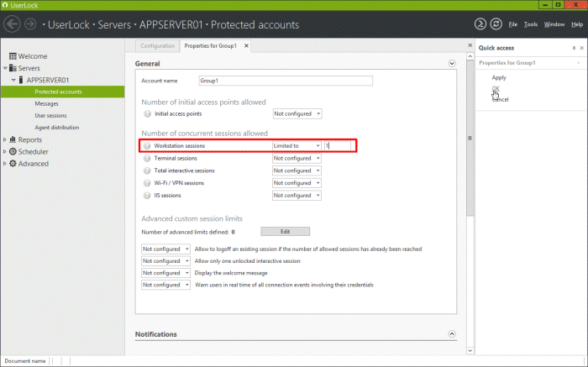Click UserLock in the breadcrumb path

(69, 24)
